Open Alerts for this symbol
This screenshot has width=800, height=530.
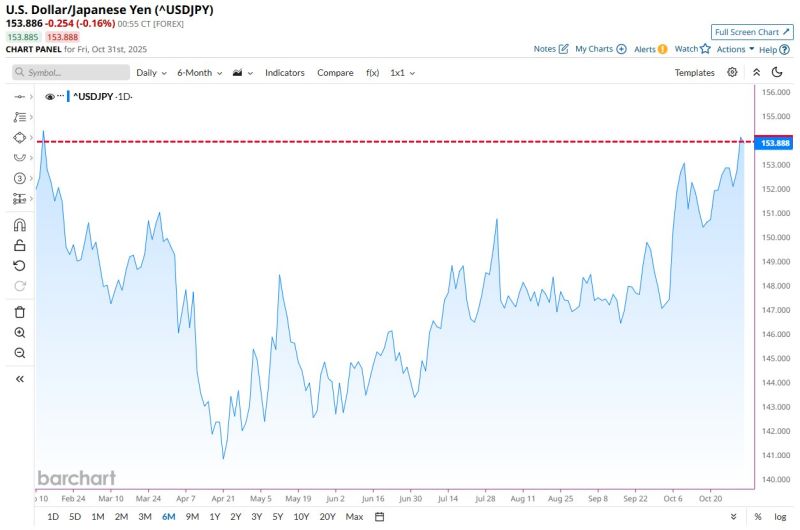click(x=651, y=49)
